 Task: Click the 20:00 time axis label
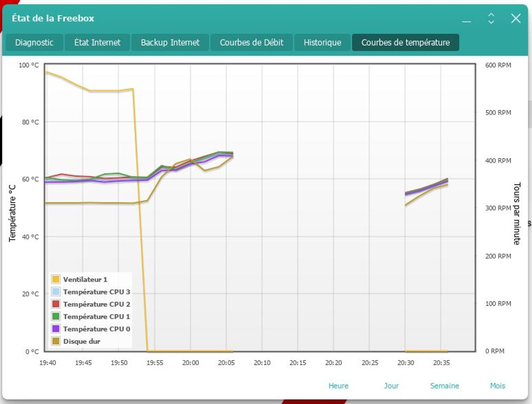[190, 363]
